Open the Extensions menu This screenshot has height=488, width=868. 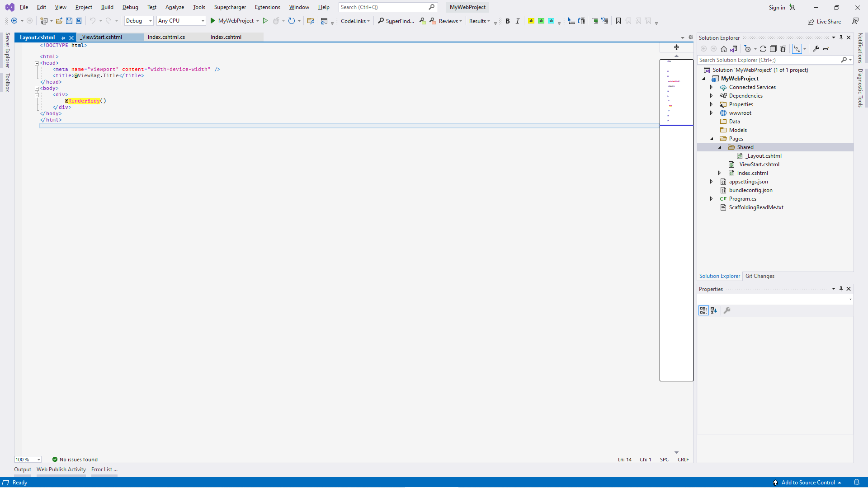coord(267,7)
